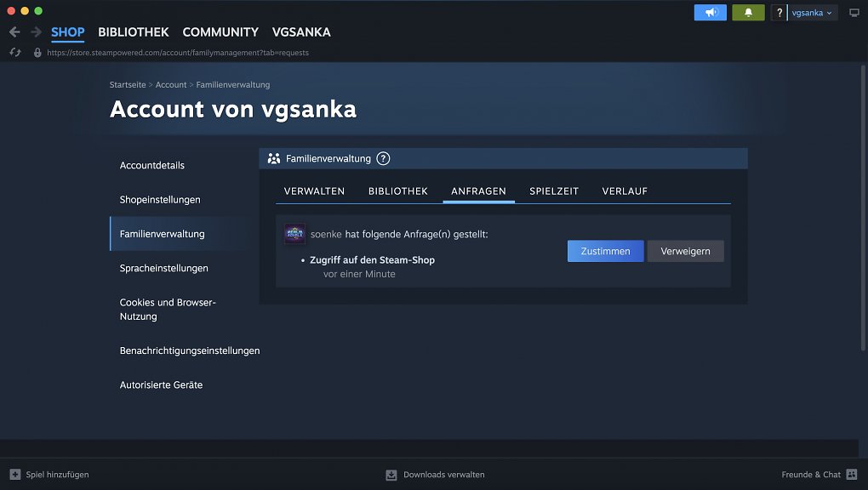Open the VGSANKA profile menu
Viewport: 868px width, 490px height.
click(301, 32)
